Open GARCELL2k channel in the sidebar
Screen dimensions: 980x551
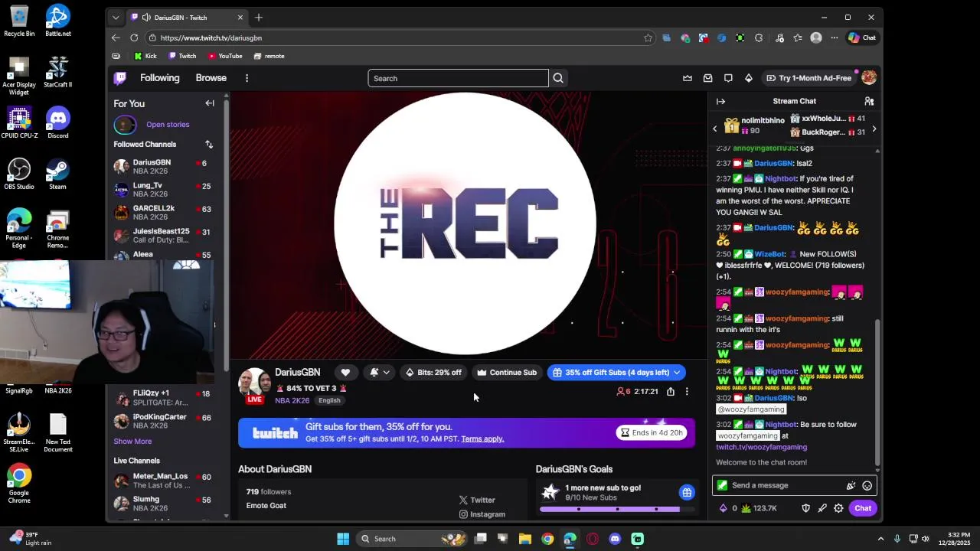(163, 213)
